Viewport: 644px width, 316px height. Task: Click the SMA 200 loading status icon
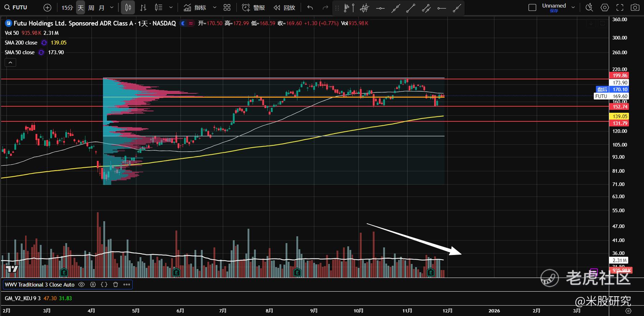(44, 43)
